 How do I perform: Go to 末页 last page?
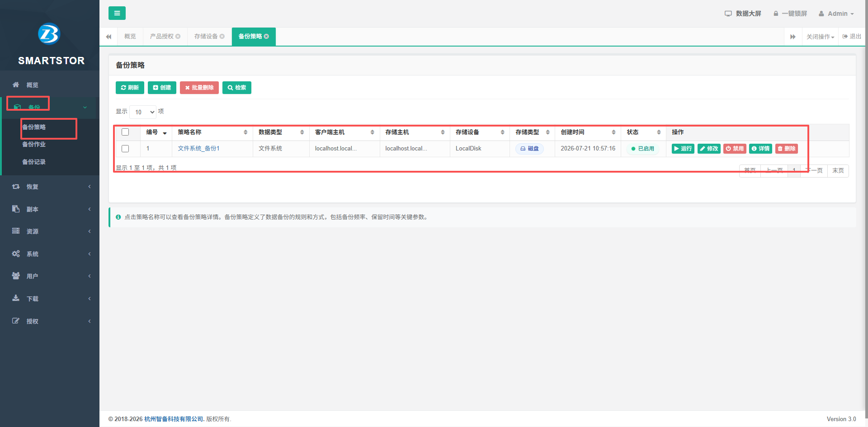coord(838,170)
